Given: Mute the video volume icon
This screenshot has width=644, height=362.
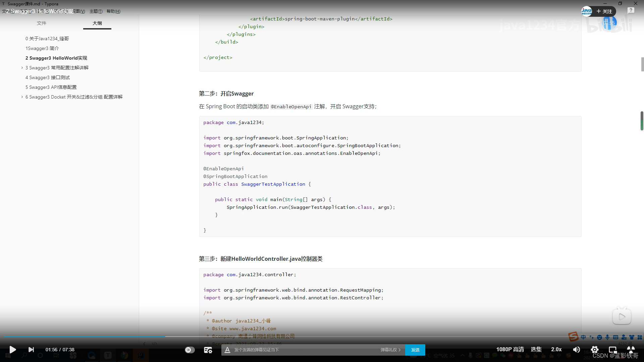Looking at the screenshot, I should pos(576,350).
